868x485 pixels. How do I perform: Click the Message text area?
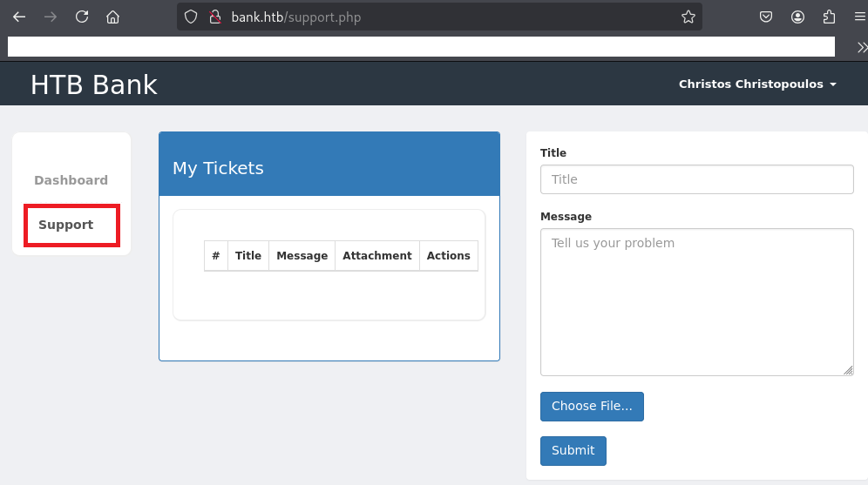click(696, 301)
